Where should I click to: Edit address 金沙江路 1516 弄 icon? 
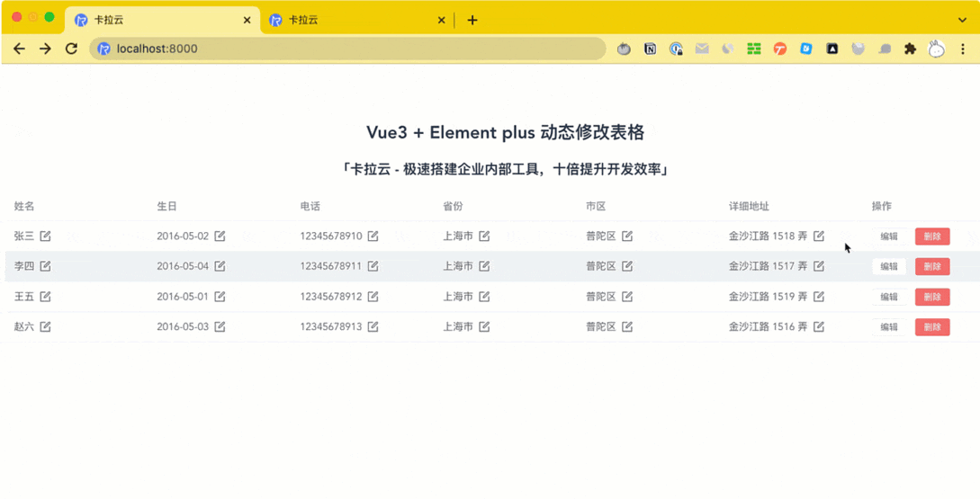click(818, 326)
